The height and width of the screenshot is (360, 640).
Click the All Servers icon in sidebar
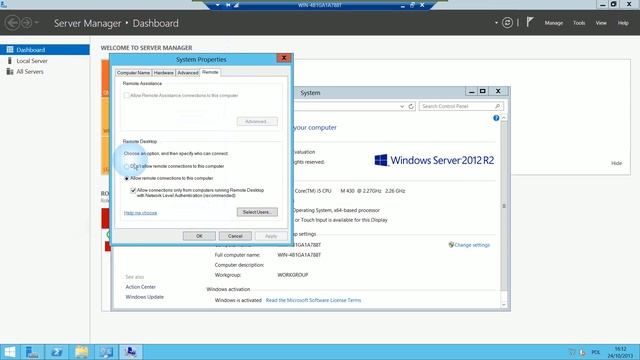coord(10,71)
